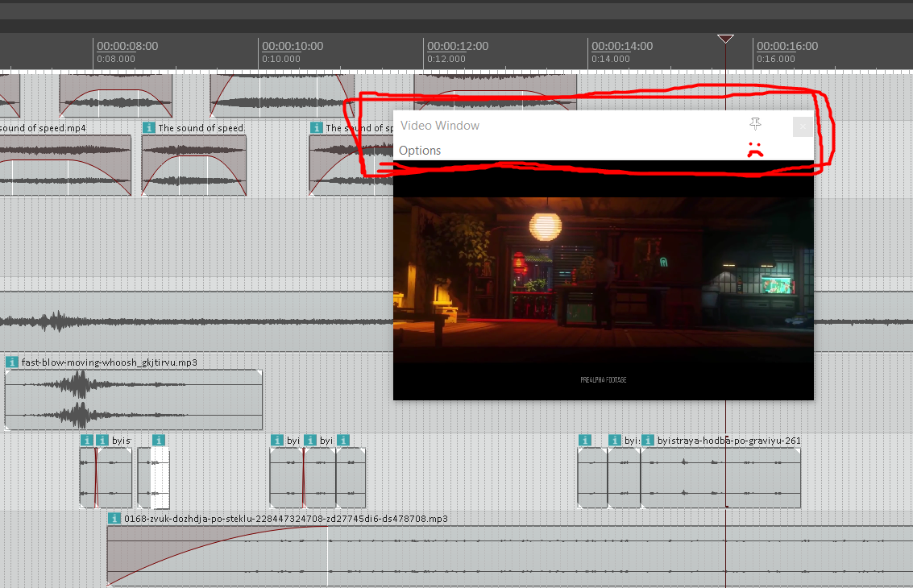Click the fast-blow whoosh waveform body
This screenshot has width=913, height=588.
click(x=133, y=400)
